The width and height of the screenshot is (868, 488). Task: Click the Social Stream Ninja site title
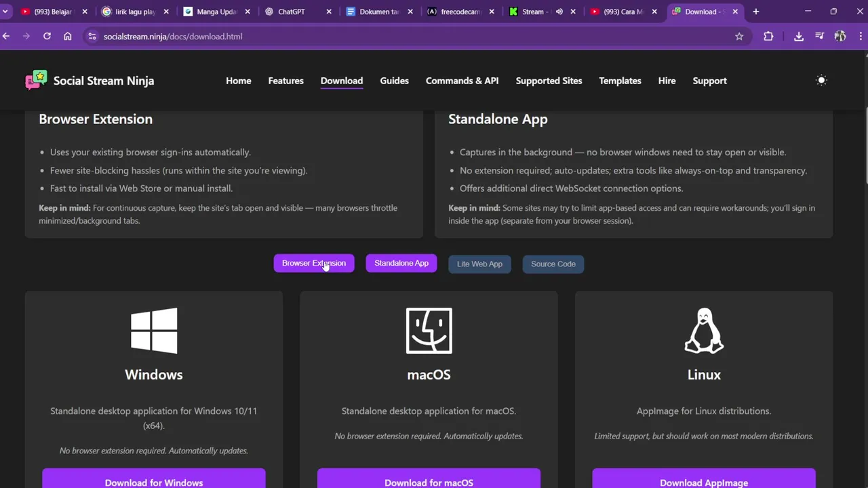[x=104, y=81]
